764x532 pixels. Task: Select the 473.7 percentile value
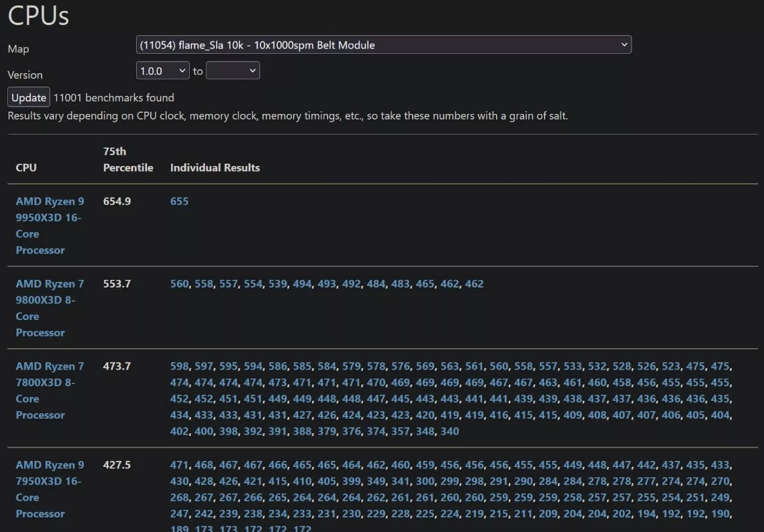click(x=117, y=366)
